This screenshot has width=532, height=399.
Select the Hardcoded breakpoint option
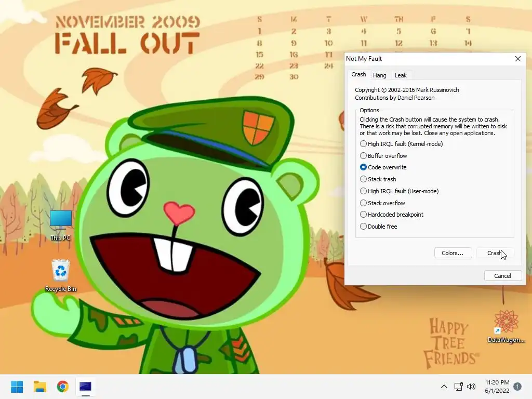pos(392,215)
